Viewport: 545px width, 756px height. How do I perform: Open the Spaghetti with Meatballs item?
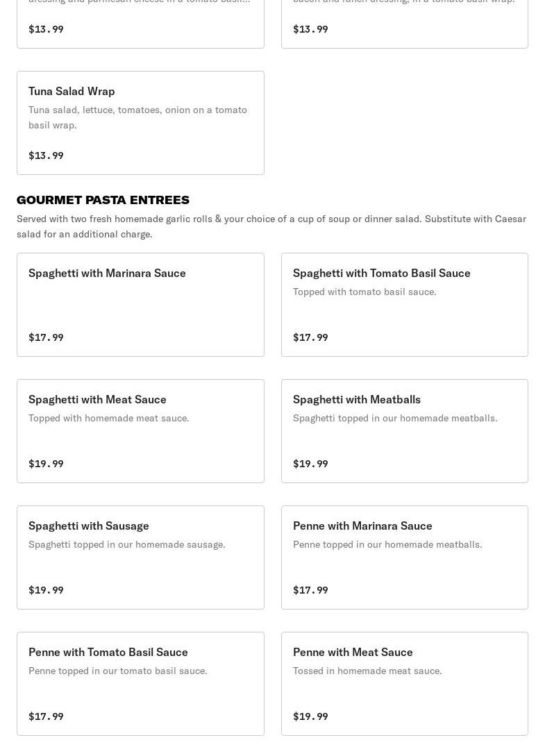point(356,399)
